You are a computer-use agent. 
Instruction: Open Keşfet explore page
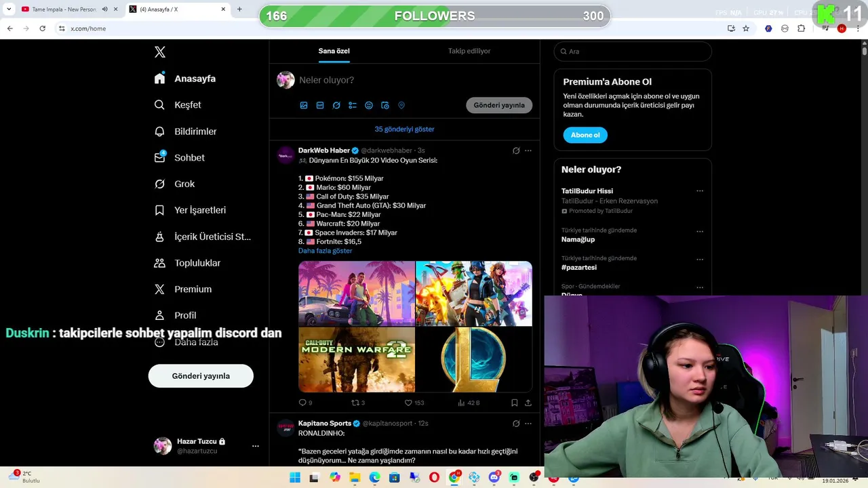click(178, 105)
